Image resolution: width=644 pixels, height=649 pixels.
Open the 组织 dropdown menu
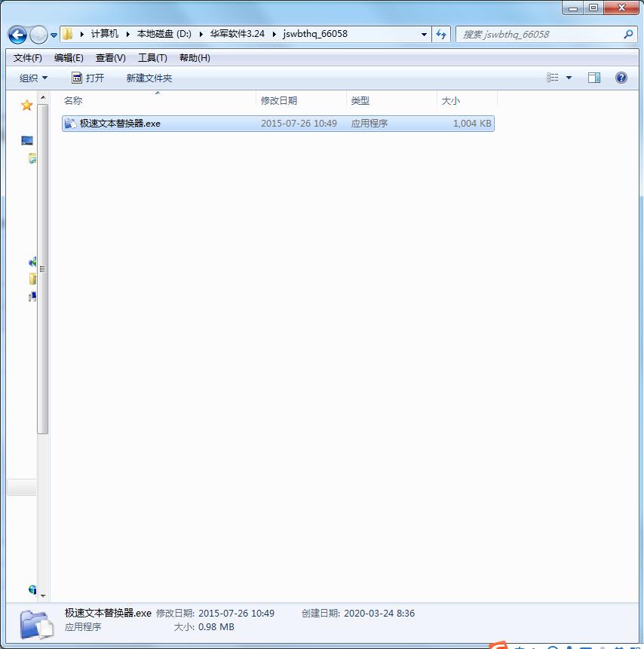[33, 77]
